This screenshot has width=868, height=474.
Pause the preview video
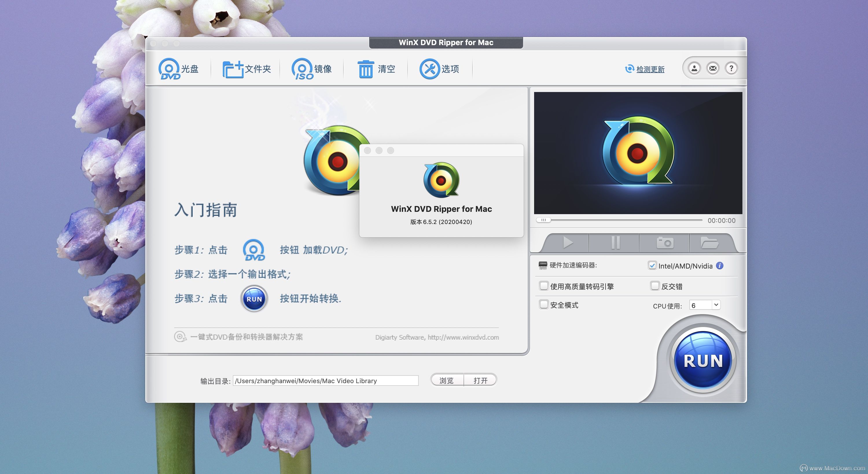(615, 242)
